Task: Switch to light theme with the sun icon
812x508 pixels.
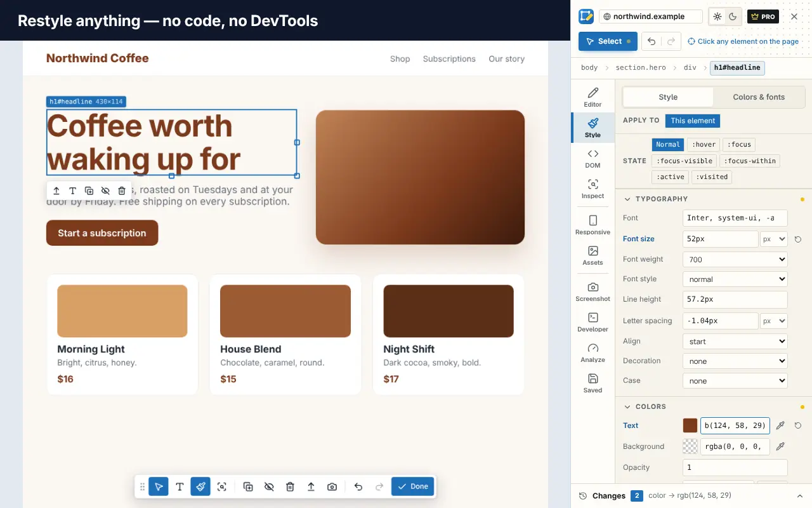Action: 717,17
